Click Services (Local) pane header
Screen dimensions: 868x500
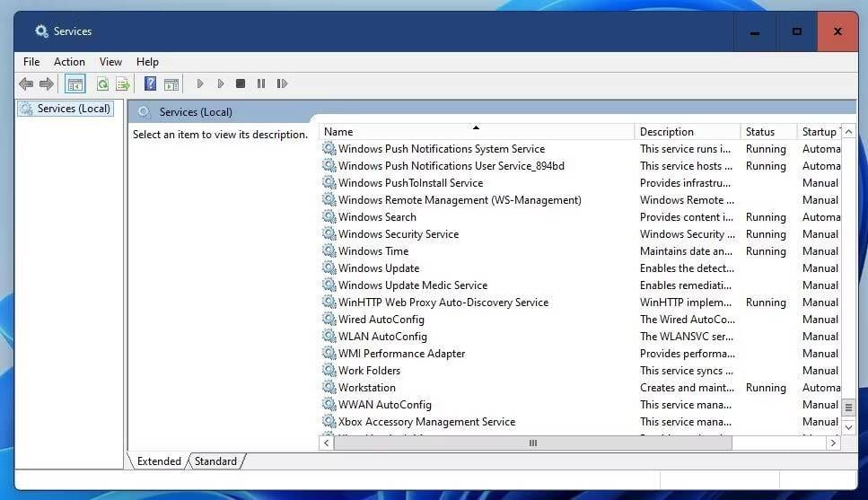coord(196,112)
